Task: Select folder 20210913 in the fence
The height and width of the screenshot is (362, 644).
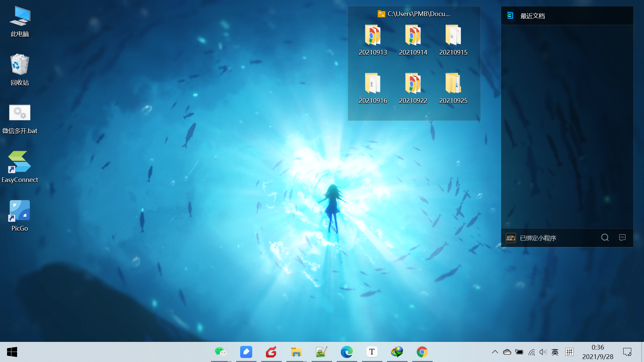Action: 373,40
